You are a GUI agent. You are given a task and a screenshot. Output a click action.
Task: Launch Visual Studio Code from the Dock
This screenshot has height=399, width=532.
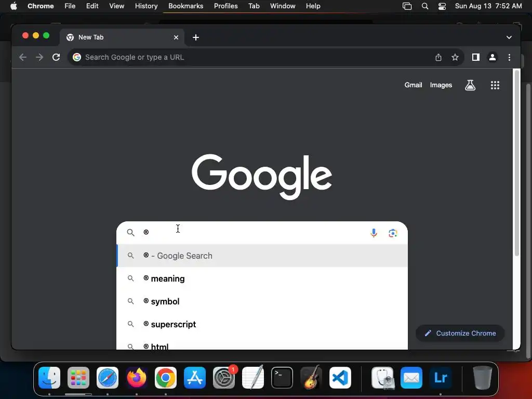[340, 378]
